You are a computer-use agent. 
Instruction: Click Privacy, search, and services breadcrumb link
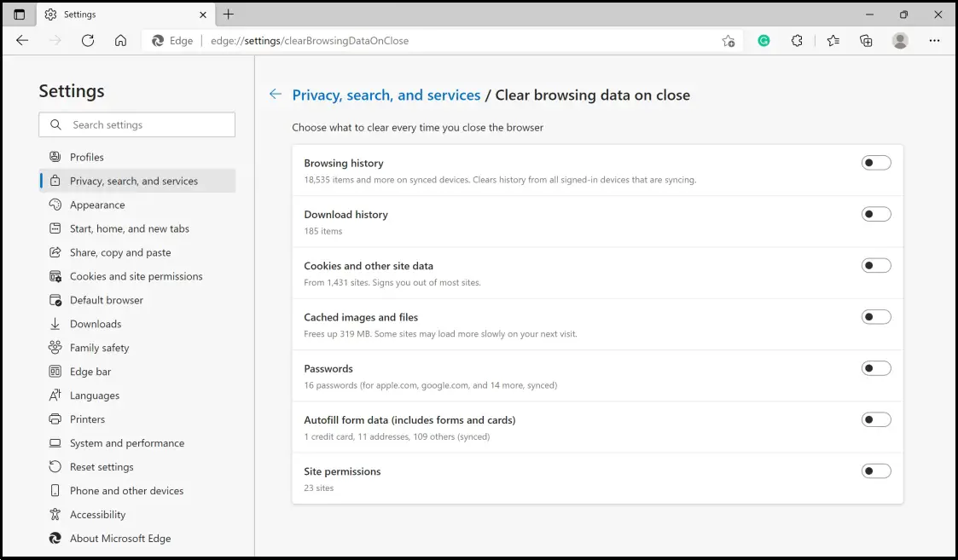tap(386, 95)
